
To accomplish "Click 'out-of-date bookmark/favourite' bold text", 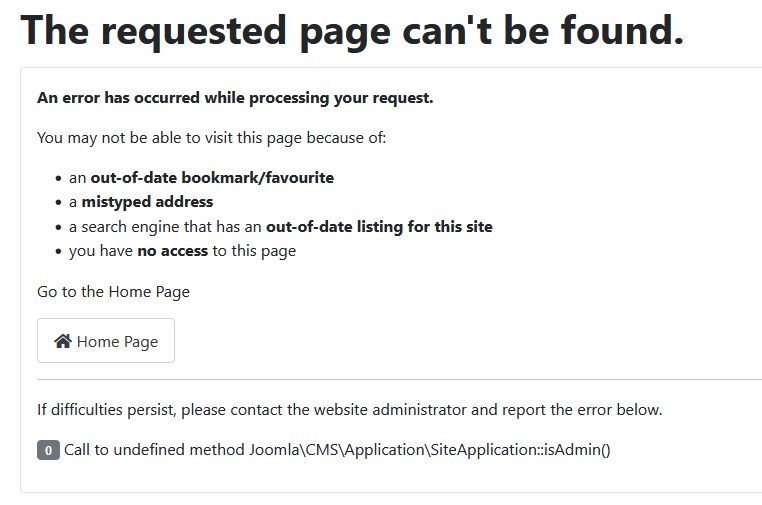I will pos(212,178).
